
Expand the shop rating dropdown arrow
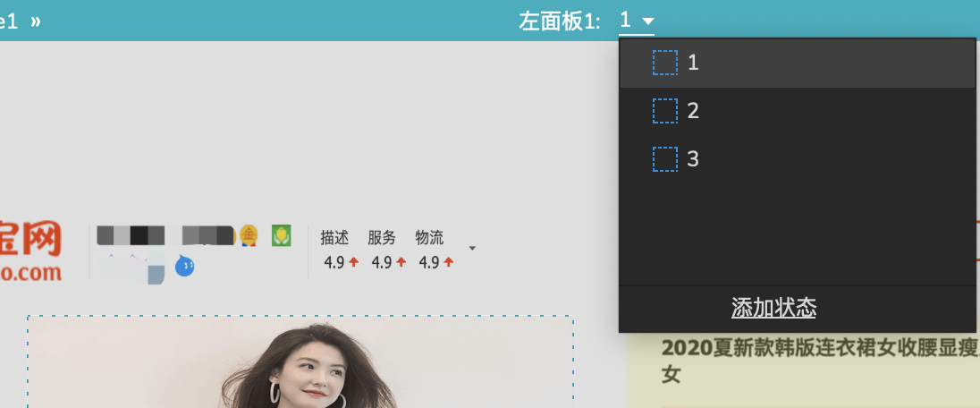pyautogui.click(x=472, y=249)
